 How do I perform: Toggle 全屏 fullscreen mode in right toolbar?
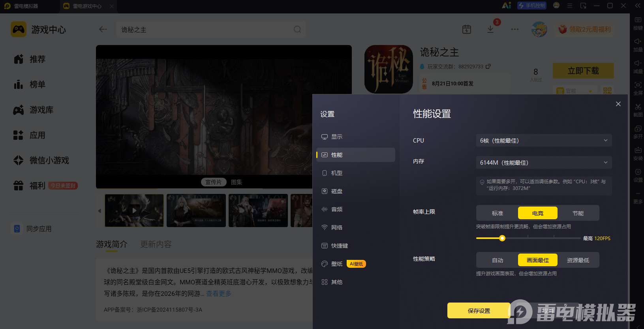pos(638,88)
